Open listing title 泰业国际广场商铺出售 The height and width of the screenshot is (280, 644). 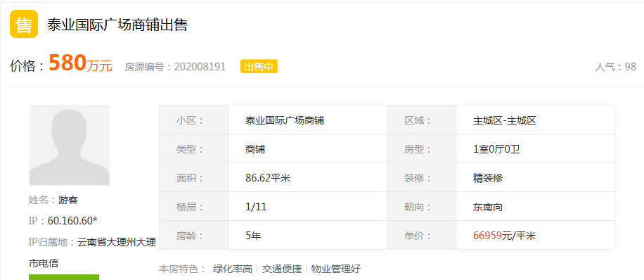(117, 25)
